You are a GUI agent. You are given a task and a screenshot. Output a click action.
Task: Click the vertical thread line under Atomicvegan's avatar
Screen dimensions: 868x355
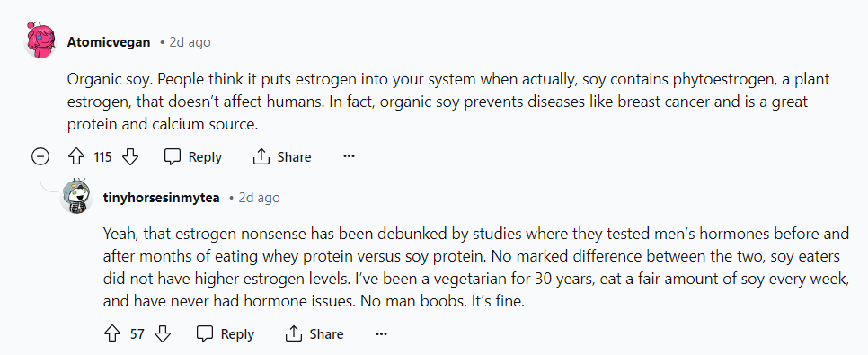(40, 103)
